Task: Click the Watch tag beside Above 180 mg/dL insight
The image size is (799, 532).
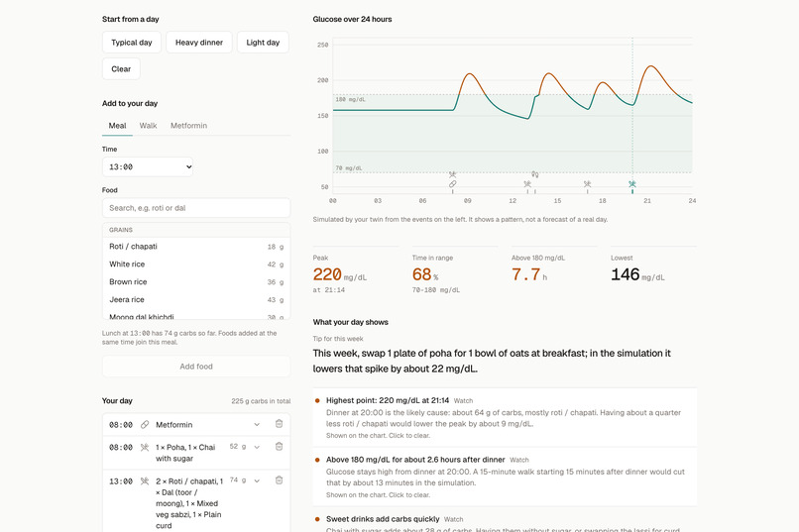Action: click(x=519, y=461)
